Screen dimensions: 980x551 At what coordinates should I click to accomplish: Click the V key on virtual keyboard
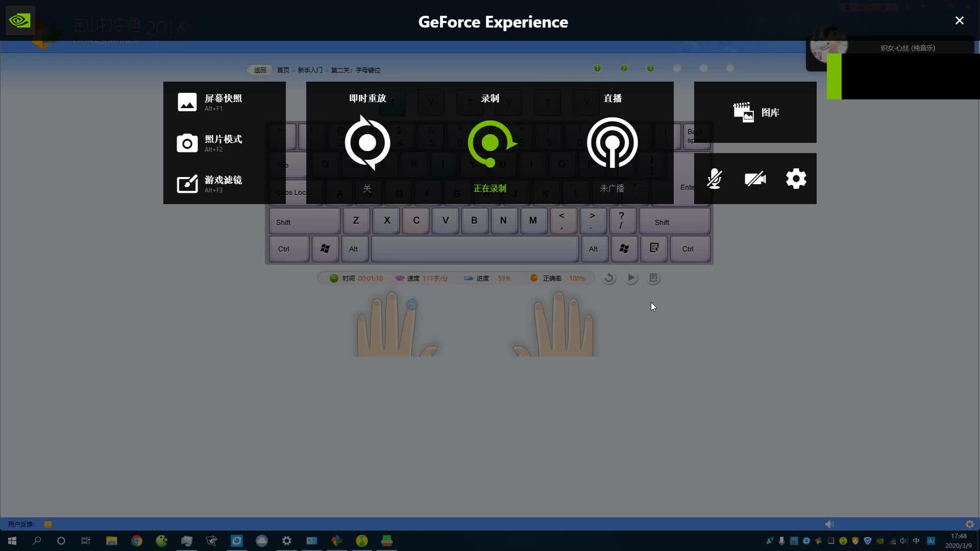[x=446, y=220]
